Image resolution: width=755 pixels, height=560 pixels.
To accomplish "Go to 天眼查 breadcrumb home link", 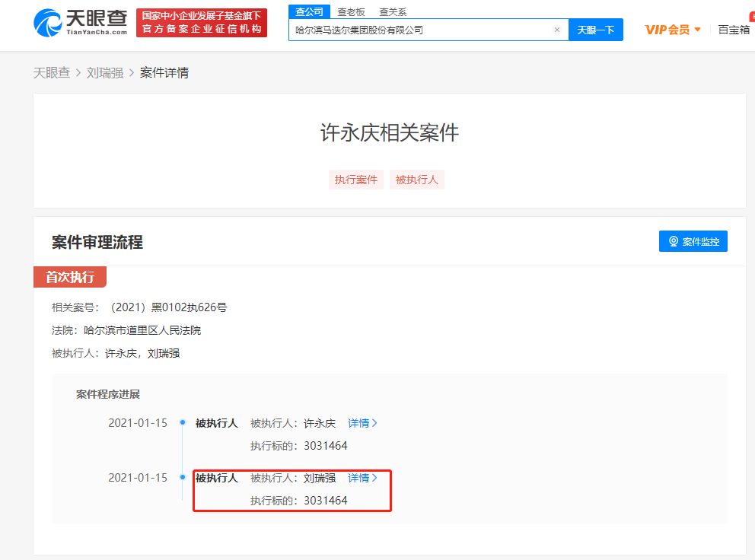I will pos(52,73).
